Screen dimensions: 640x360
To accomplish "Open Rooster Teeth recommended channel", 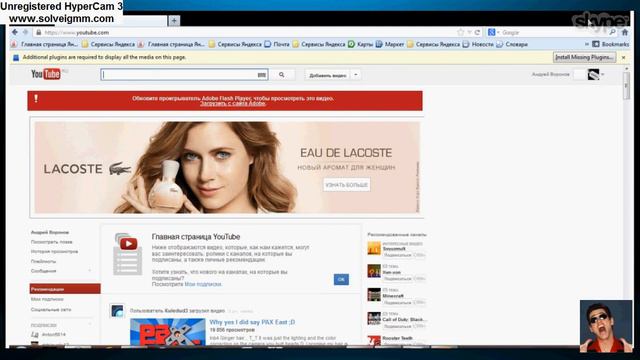I will coord(397,338).
